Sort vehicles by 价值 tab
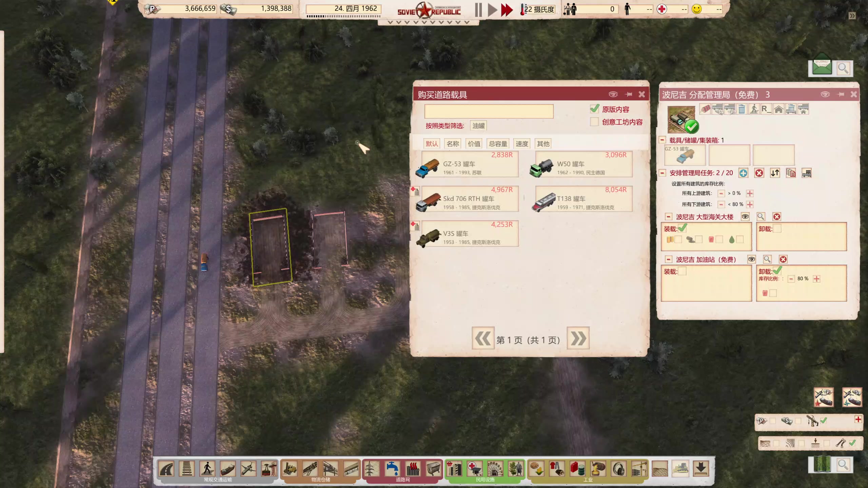This screenshot has height=488, width=868. coord(474,144)
